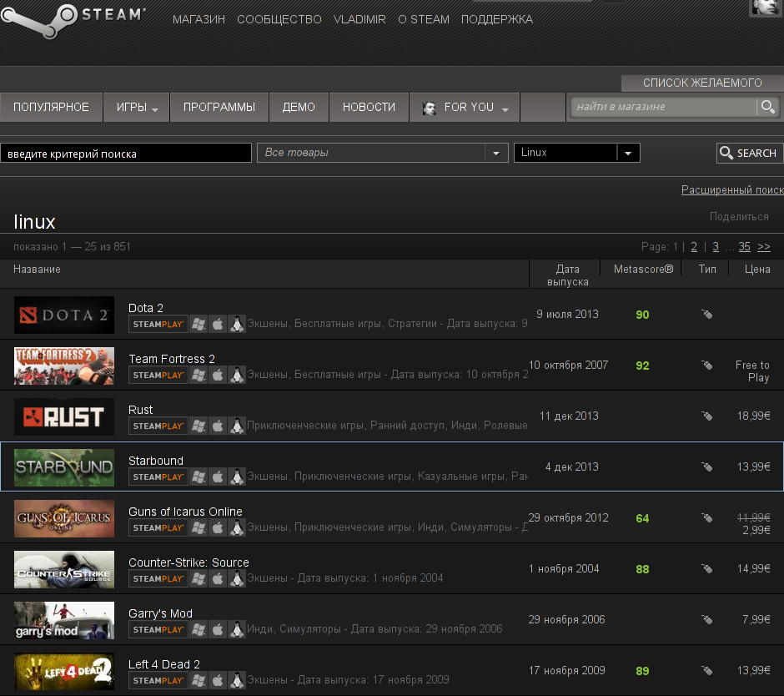Open the VLADIMIR profile menu
This screenshot has height=696, width=784.
click(359, 19)
